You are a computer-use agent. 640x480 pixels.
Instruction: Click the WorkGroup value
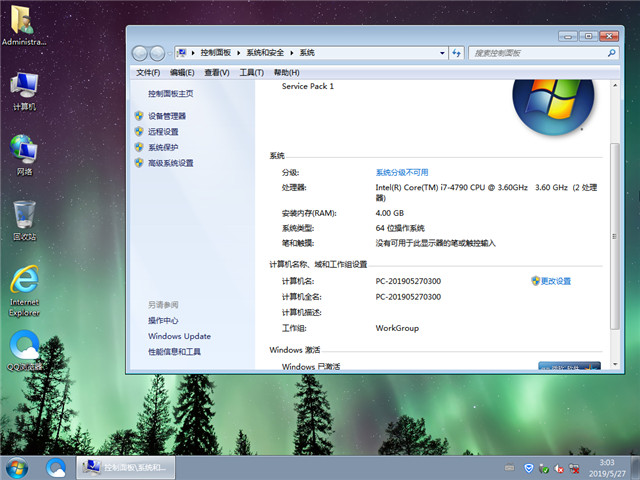pyautogui.click(x=397, y=328)
